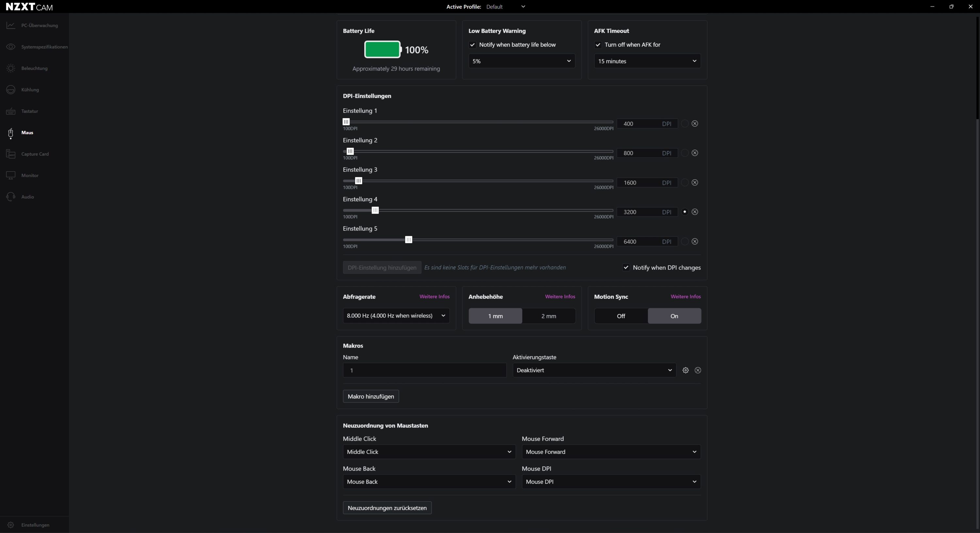Click the Kühlung cooling icon
980x533 pixels.
(11, 90)
